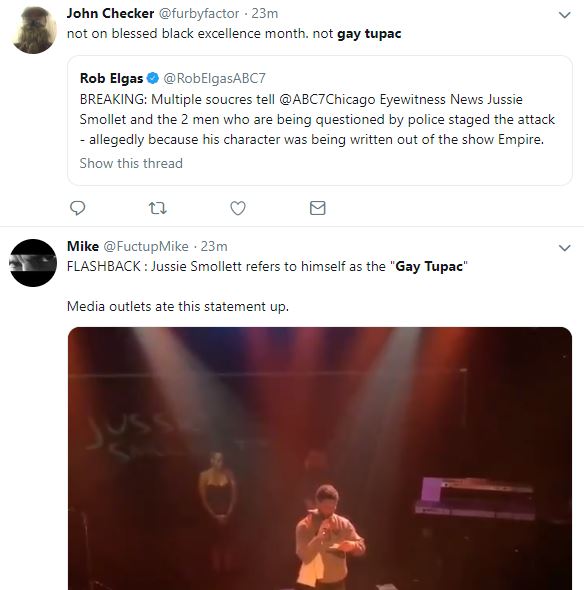Retweet John Checker's tweet
This screenshot has height=590, width=584.
(158, 208)
